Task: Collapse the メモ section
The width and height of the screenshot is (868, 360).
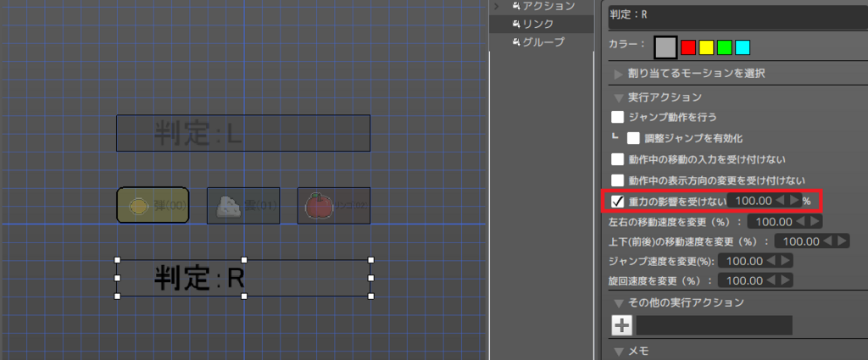Action: pos(618,352)
